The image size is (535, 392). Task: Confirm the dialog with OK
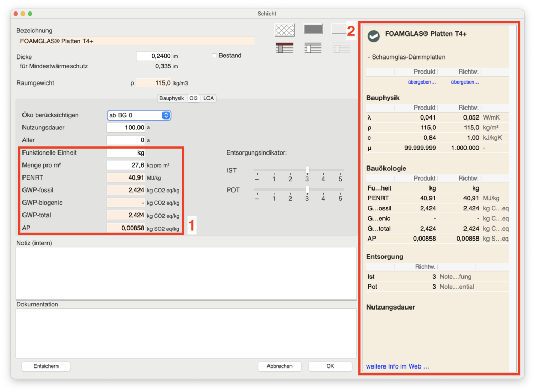click(x=330, y=366)
